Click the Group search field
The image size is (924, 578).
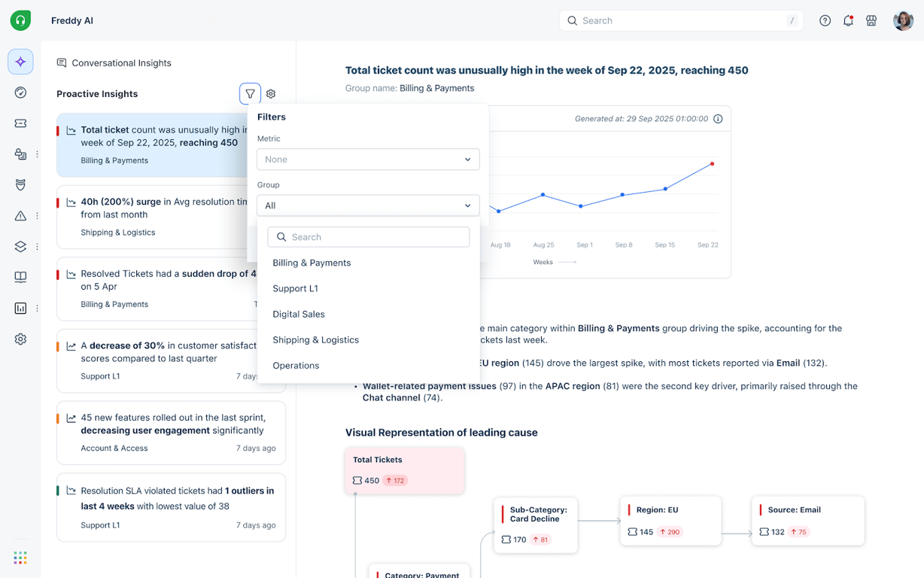coord(368,237)
